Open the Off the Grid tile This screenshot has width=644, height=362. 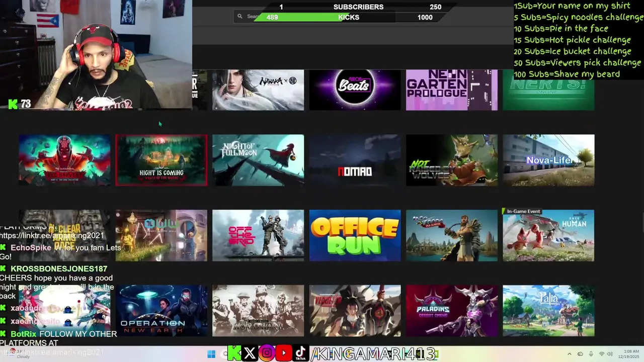click(258, 235)
